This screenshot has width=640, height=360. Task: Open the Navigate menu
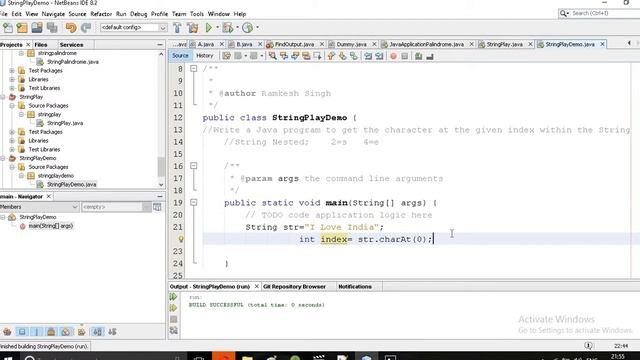(x=53, y=14)
